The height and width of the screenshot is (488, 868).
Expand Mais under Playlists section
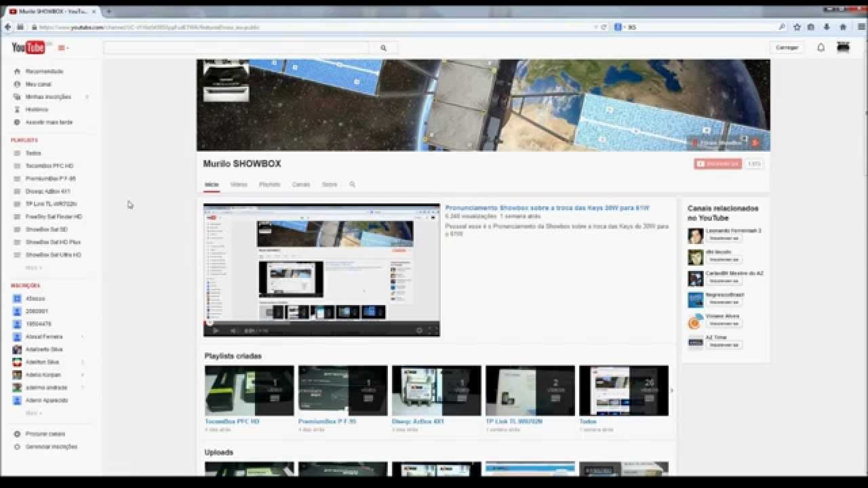33,268
